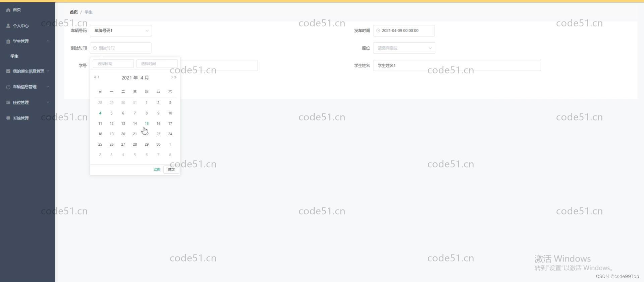Select April 7 in calendar
644x282 pixels.
point(135,113)
